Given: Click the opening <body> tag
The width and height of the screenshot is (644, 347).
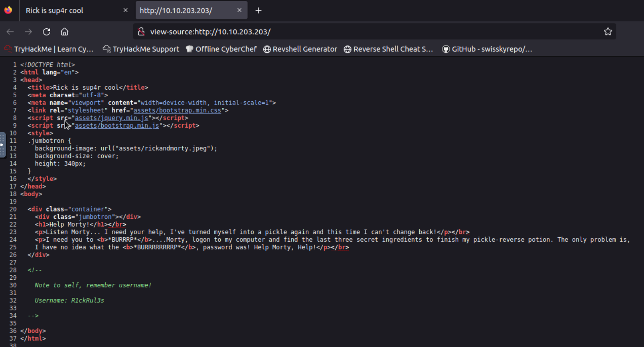Looking at the screenshot, I should point(31,194).
